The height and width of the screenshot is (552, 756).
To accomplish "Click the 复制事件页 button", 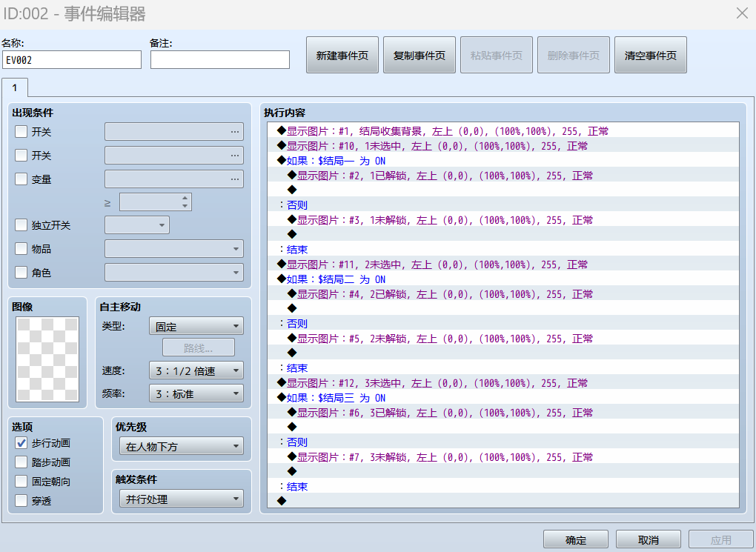I will pos(420,55).
